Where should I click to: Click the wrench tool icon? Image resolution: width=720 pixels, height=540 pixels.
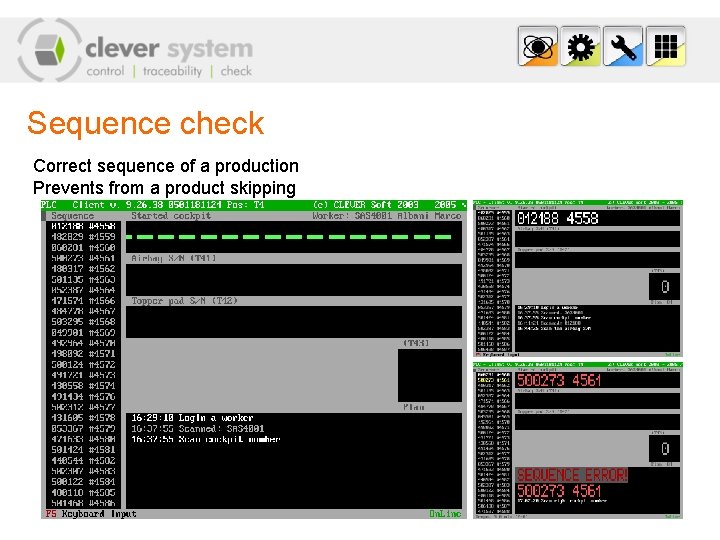pyautogui.click(x=623, y=46)
